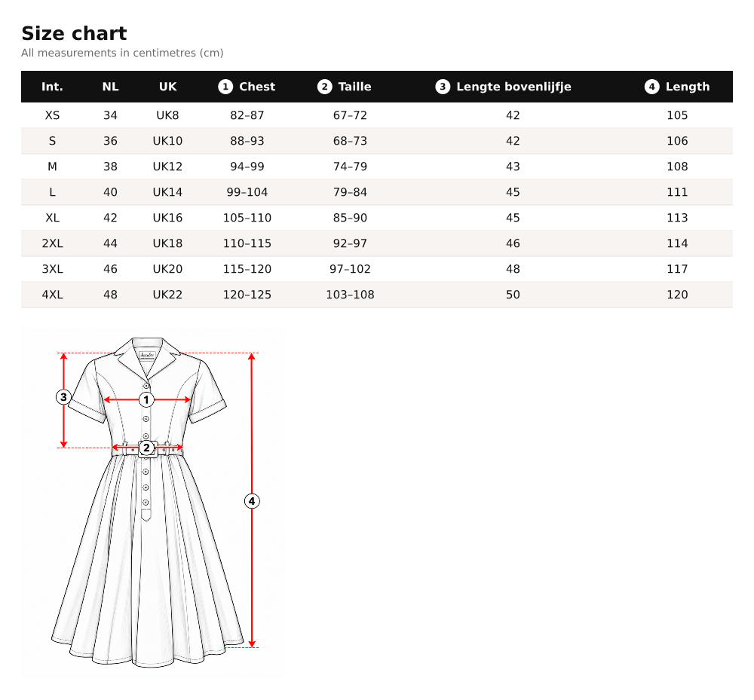Click the Taille column header text
The height and width of the screenshot is (700, 754).
click(x=355, y=87)
